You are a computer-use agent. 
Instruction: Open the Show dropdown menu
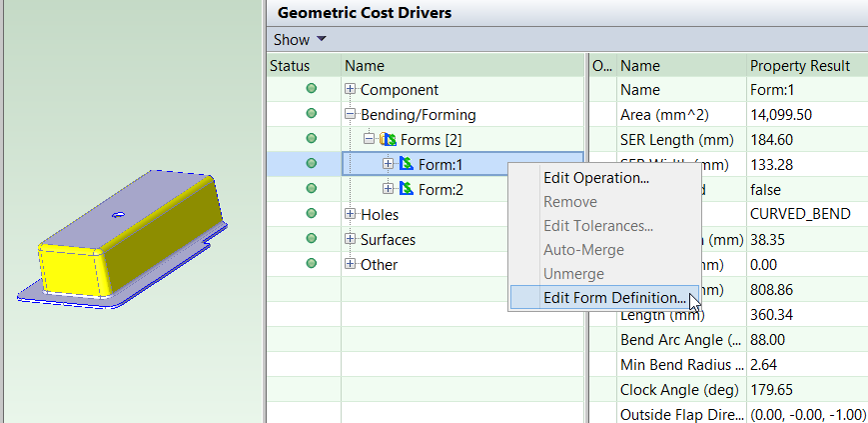[x=300, y=40]
